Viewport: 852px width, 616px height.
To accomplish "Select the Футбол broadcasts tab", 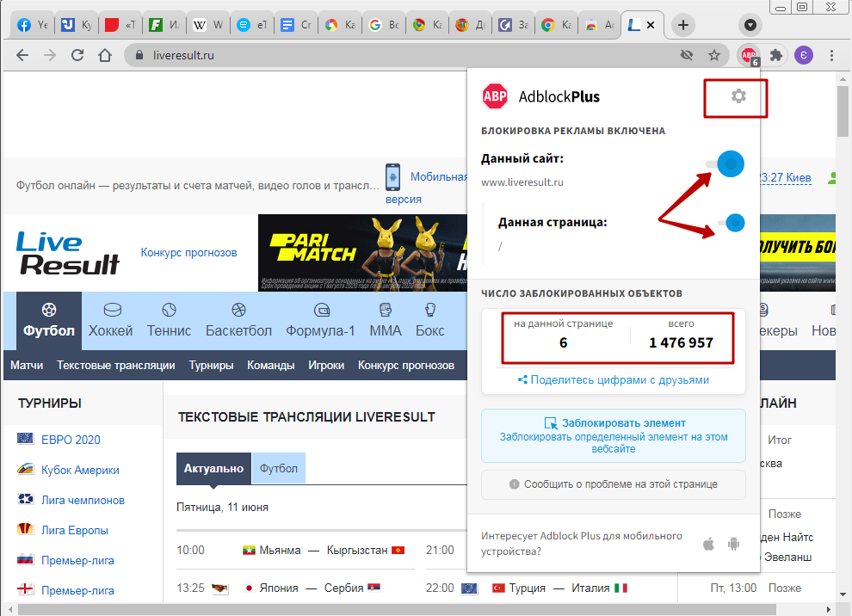I will coord(278,468).
